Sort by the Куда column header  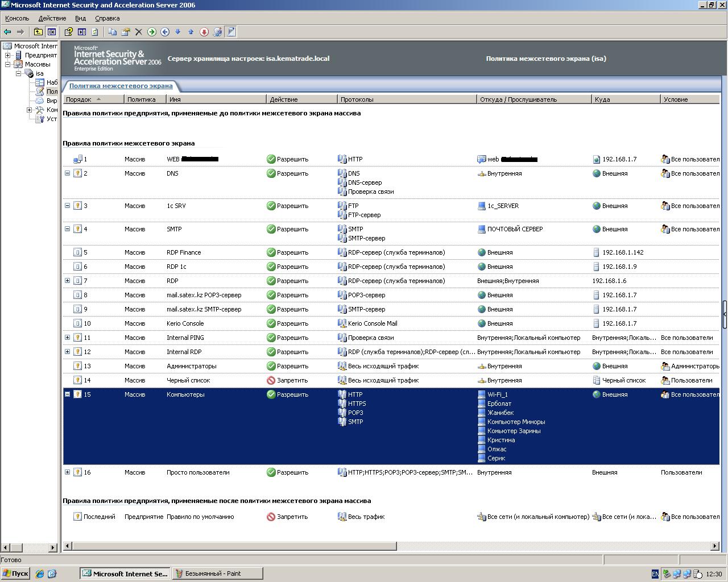coord(626,99)
